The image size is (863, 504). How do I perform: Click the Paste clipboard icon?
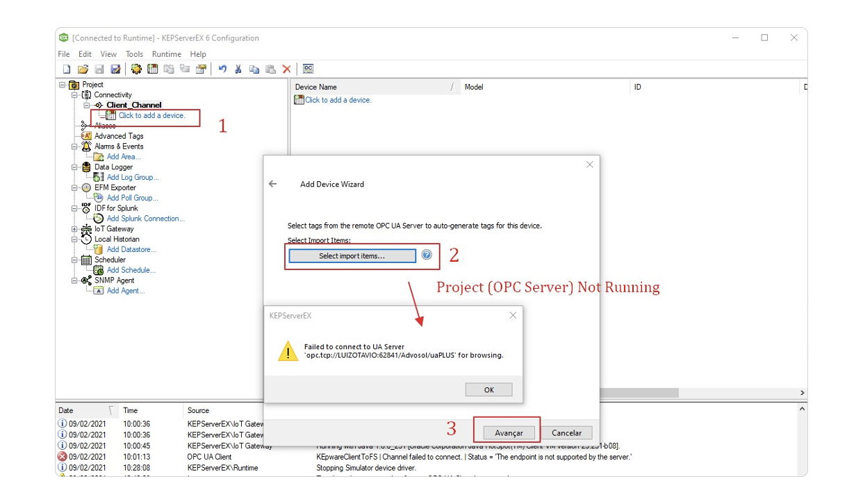click(x=270, y=69)
